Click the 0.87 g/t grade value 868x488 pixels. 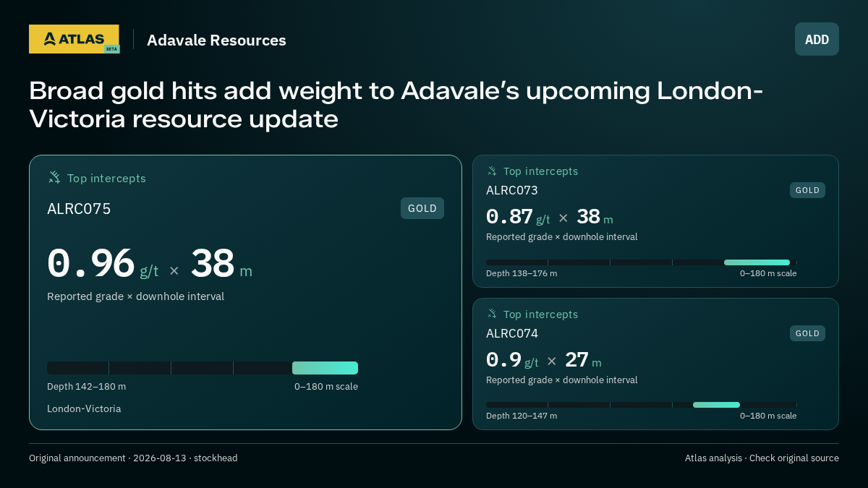click(518, 217)
